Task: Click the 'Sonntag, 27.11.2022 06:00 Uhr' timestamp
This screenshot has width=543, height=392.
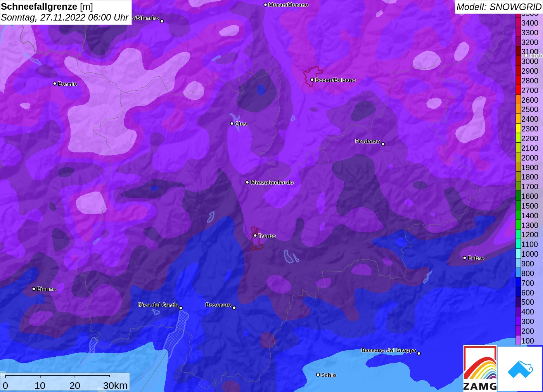Action: coord(65,17)
